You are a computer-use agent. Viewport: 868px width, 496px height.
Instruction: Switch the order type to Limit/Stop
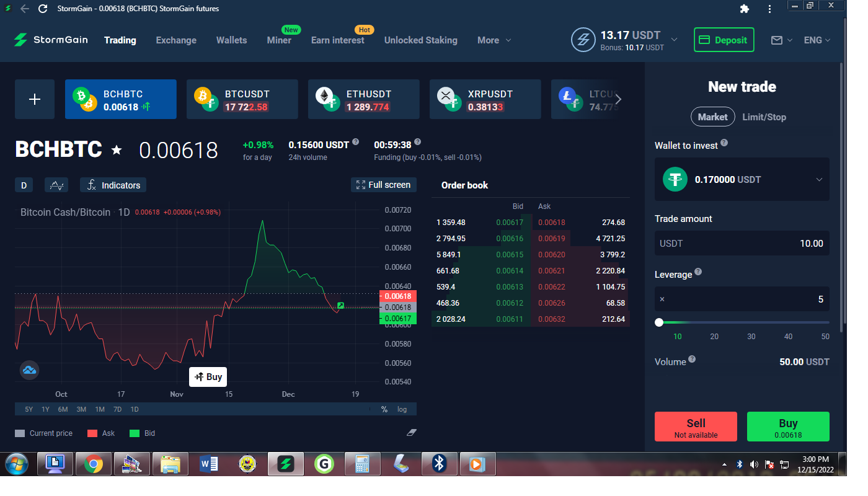pyautogui.click(x=764, y=117)
